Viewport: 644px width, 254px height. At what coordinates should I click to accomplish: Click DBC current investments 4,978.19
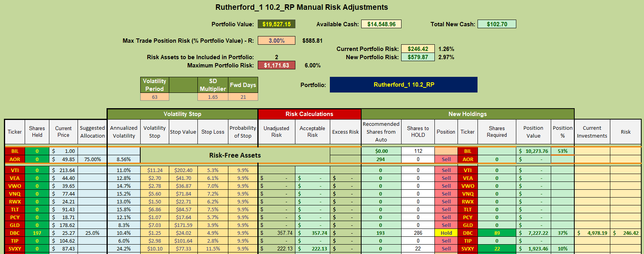point(592,233)
